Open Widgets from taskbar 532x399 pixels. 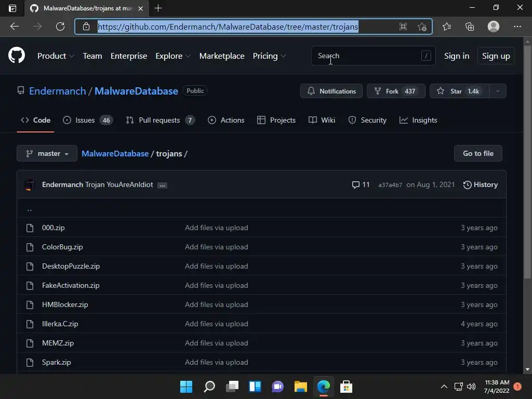(x=255, y=387)
